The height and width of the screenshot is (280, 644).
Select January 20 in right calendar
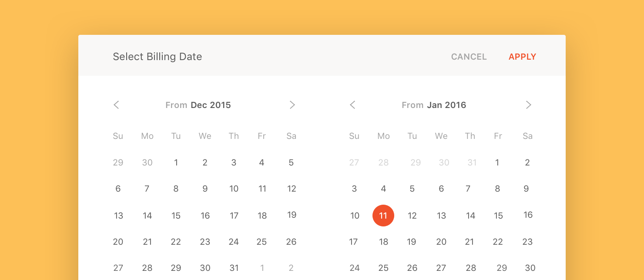coord(441,242)
